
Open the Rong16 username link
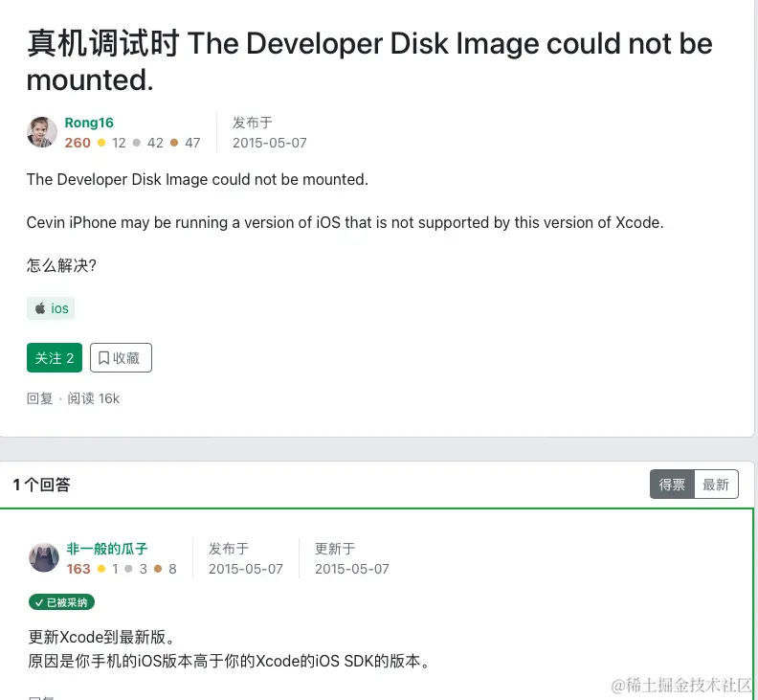(89, 123)
